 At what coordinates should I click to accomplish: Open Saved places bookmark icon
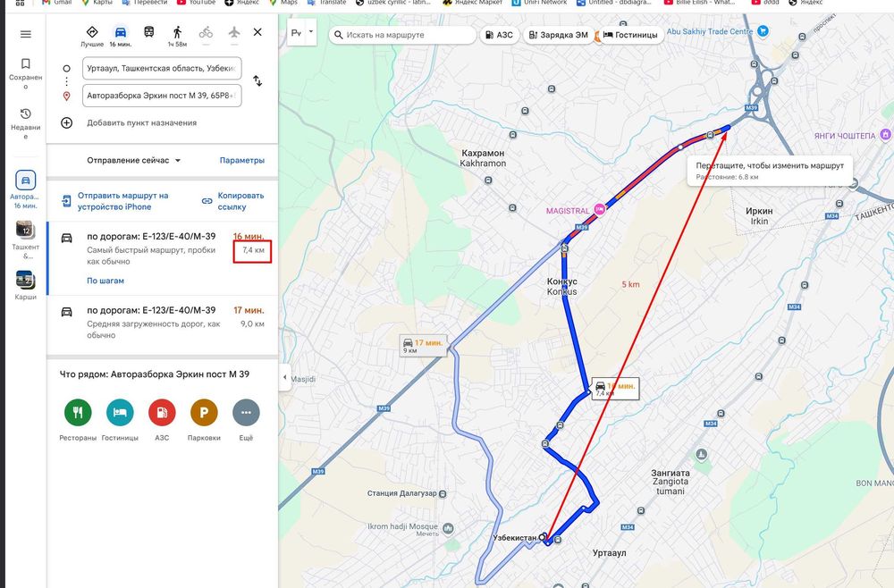(x=25, y=63)
